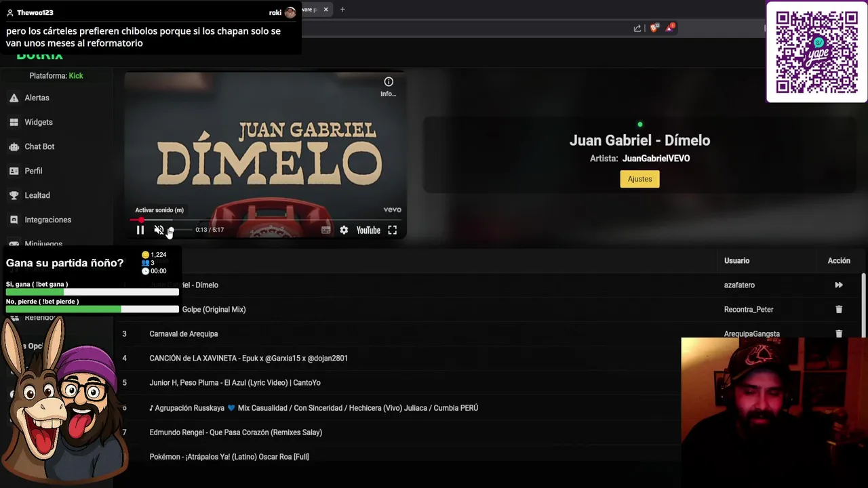Screen dimensions: 868x488
Task: Delete ArequipaGangsta's queued song
Action: click(839, 333)
